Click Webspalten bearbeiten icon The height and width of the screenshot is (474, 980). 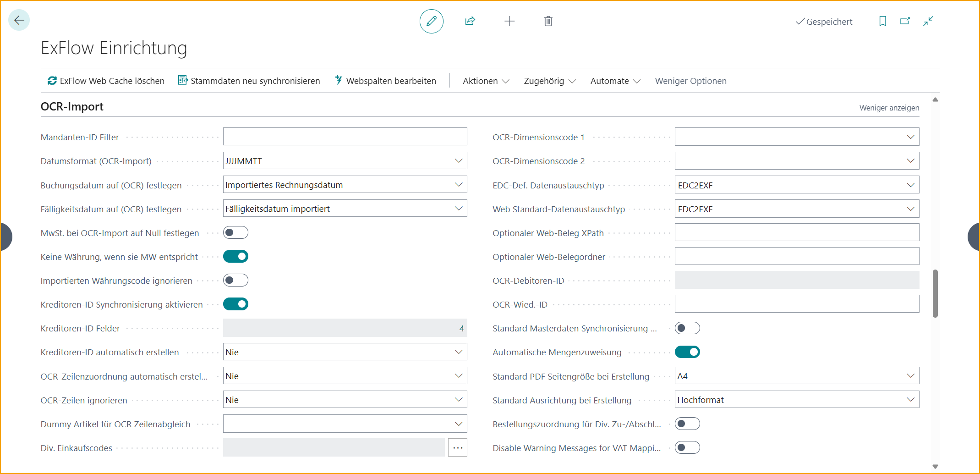[x=339, y=80]
